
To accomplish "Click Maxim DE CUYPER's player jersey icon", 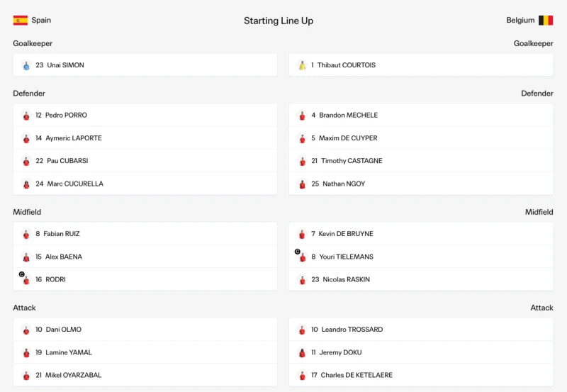I will point(302,138).
